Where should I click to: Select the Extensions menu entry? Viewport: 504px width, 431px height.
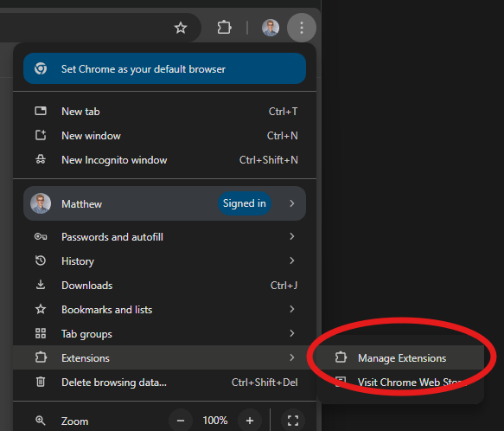(x=164, y=357)
